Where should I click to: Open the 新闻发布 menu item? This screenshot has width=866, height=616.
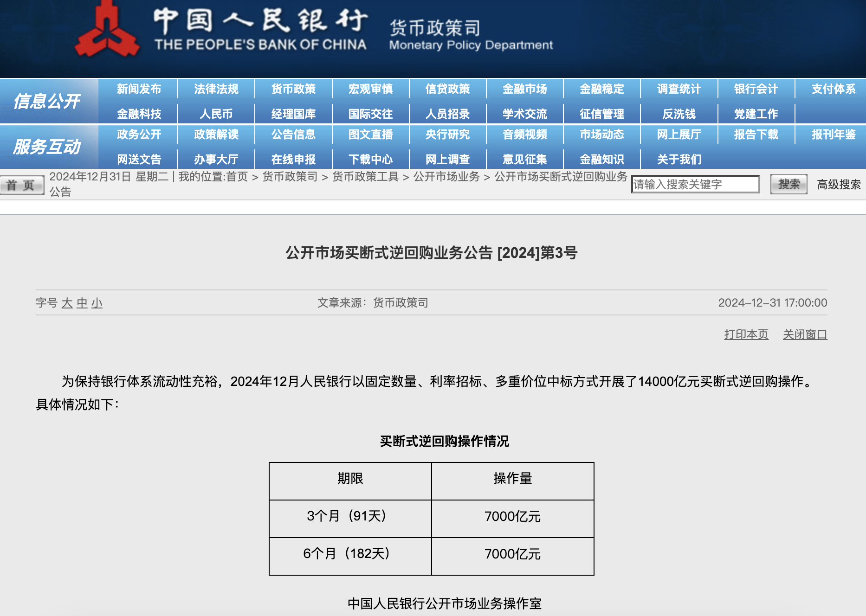point(139,89)
